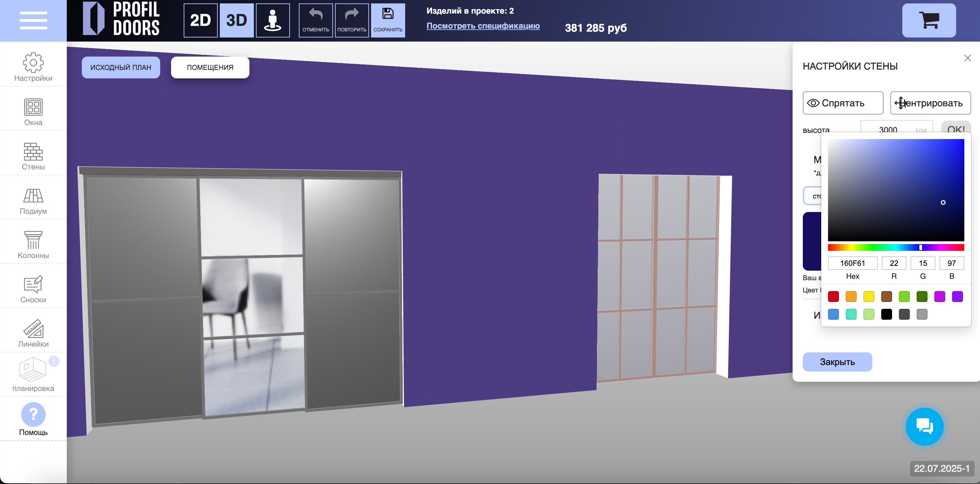
Task: Pick the magenta color swatch
Action: click(x=940, y=296)
